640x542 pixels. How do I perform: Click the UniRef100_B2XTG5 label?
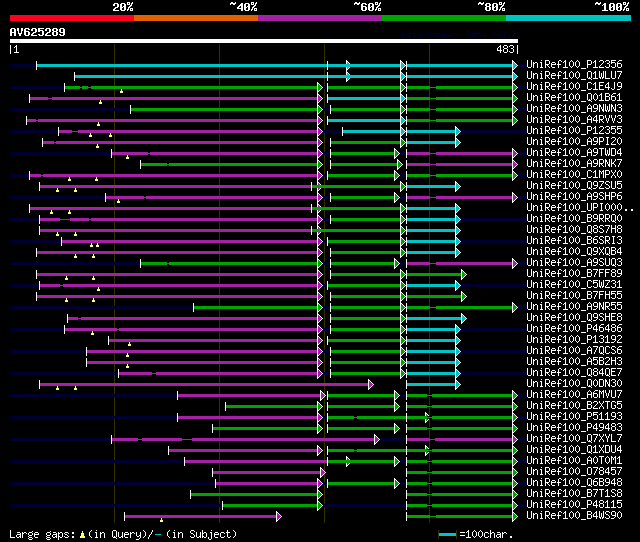tap(574, 406)
